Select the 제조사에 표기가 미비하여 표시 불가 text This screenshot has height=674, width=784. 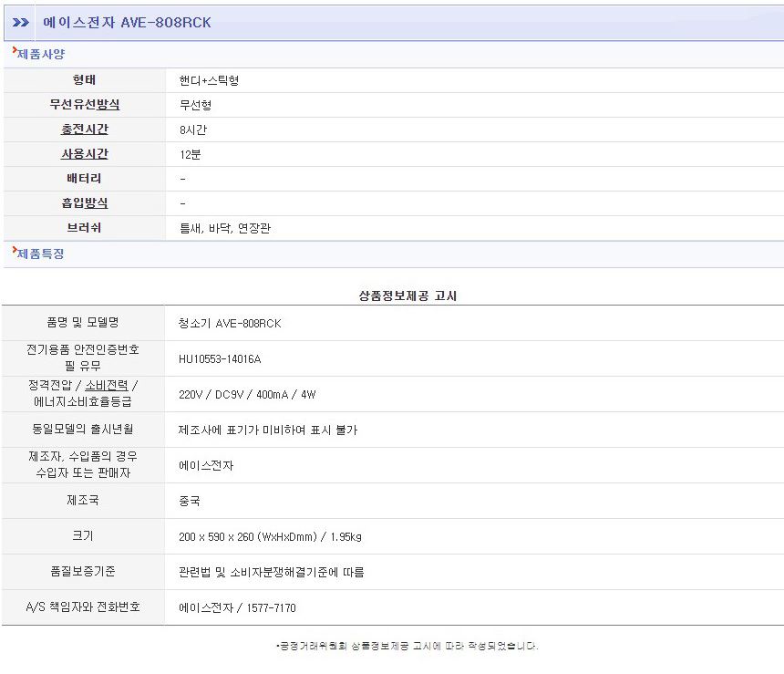[268, 430]
